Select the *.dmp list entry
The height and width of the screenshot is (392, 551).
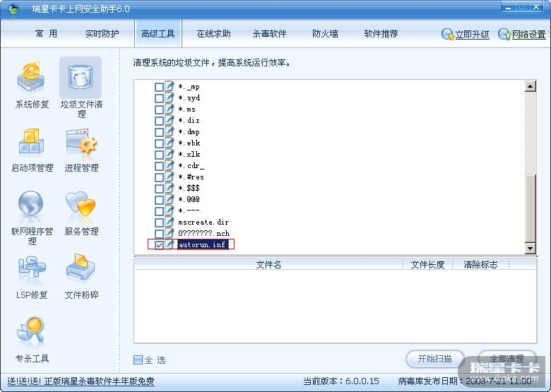click(189, 131)
